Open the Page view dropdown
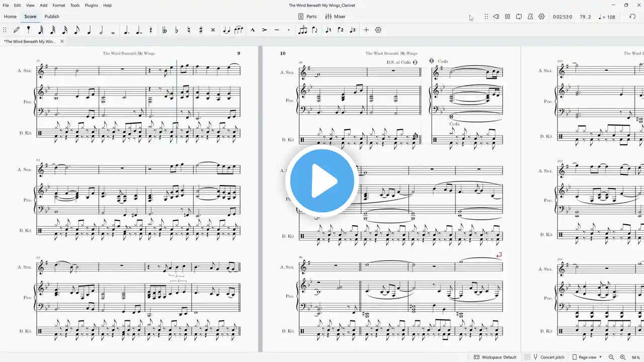The width and height of the screenshot is (644, 362). (586, 357)
